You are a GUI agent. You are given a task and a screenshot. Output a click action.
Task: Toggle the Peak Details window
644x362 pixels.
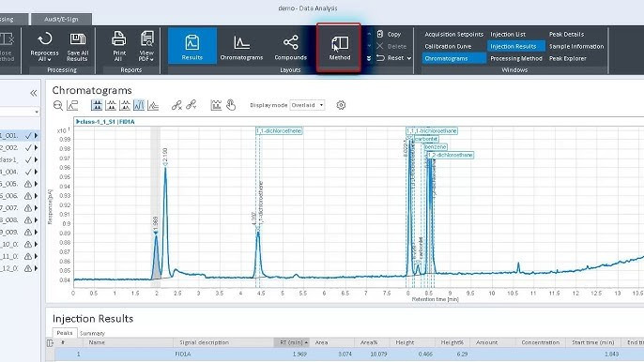click(x=566, y=34)
